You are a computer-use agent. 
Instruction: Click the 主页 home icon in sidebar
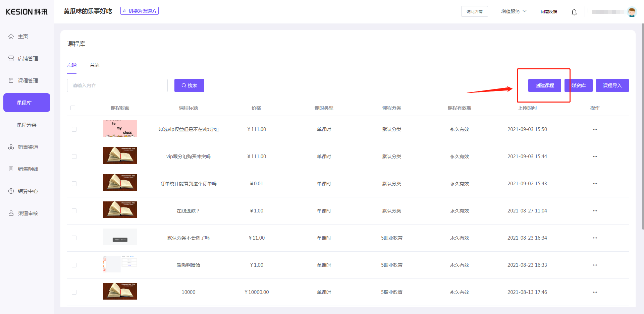[x=11, y=37]
